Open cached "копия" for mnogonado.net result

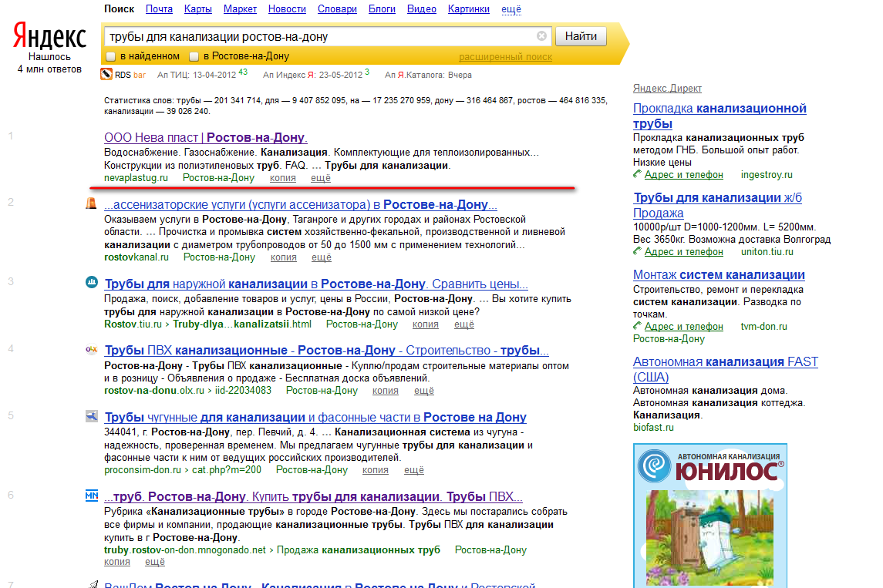[117, 562]
